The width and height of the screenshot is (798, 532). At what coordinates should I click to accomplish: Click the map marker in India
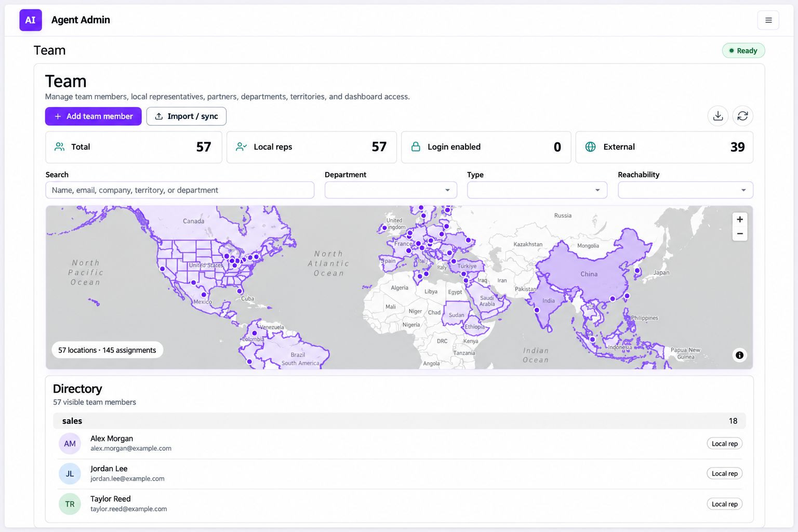pyautogui.click(x=537, y=310)
